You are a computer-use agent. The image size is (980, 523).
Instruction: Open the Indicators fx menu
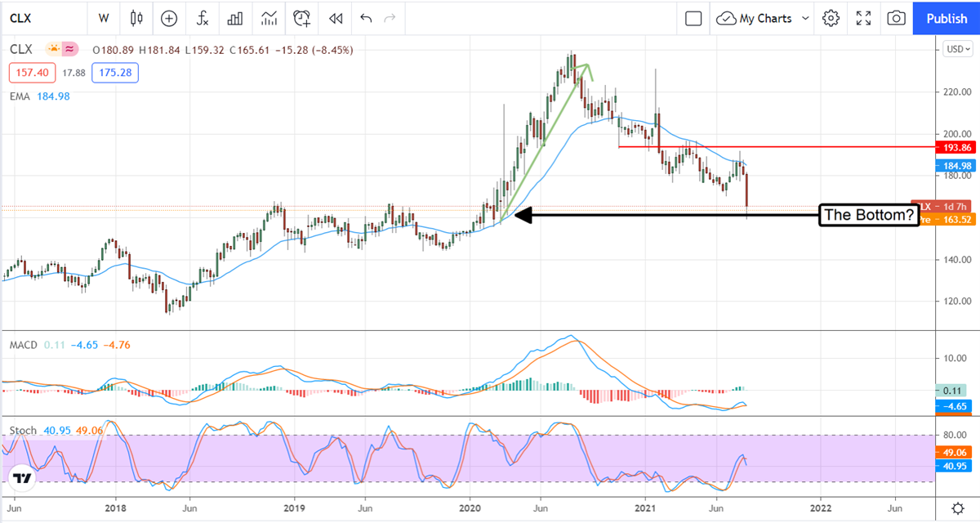202,18
